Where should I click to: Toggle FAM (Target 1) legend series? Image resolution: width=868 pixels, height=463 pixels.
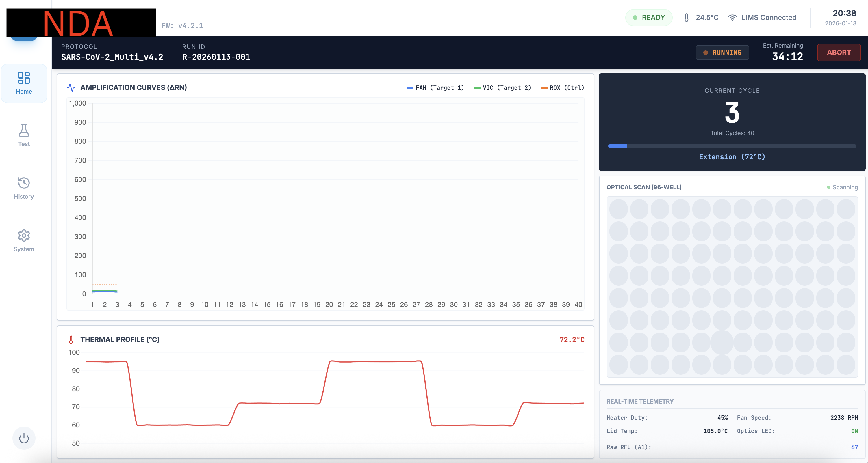pyautogui.click(x=435, y=87)
